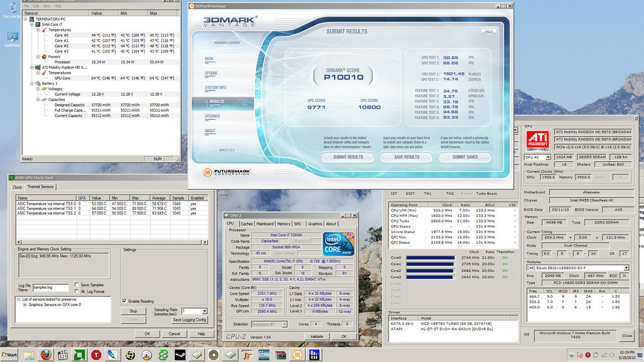Click the HELP button in 3DMark Vantage
Screen dimensions: 644x362
click(489, 31)
